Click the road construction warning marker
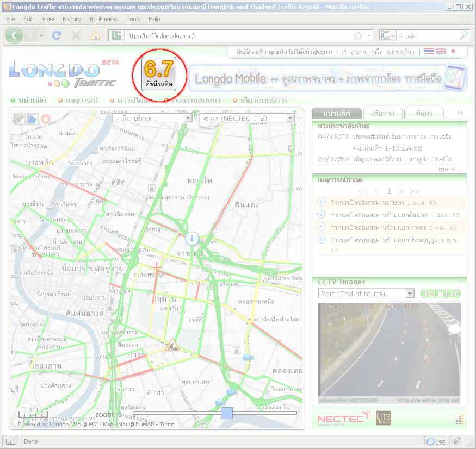 tap(172, 345)
